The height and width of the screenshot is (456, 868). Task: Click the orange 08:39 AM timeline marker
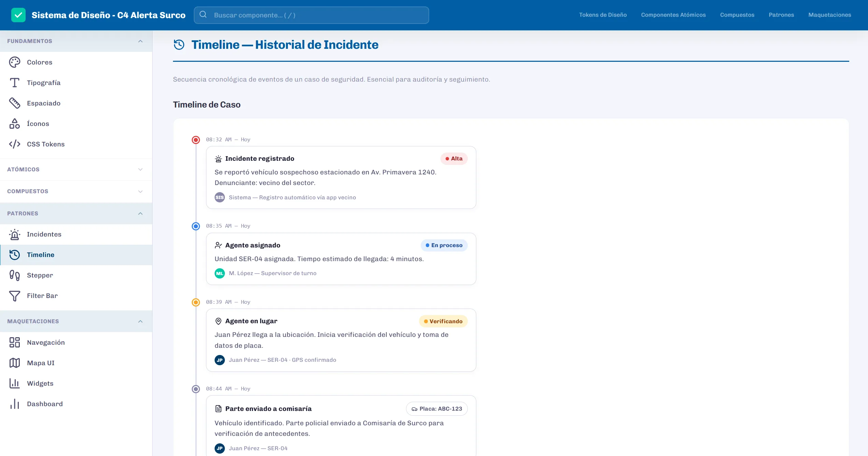196,302
